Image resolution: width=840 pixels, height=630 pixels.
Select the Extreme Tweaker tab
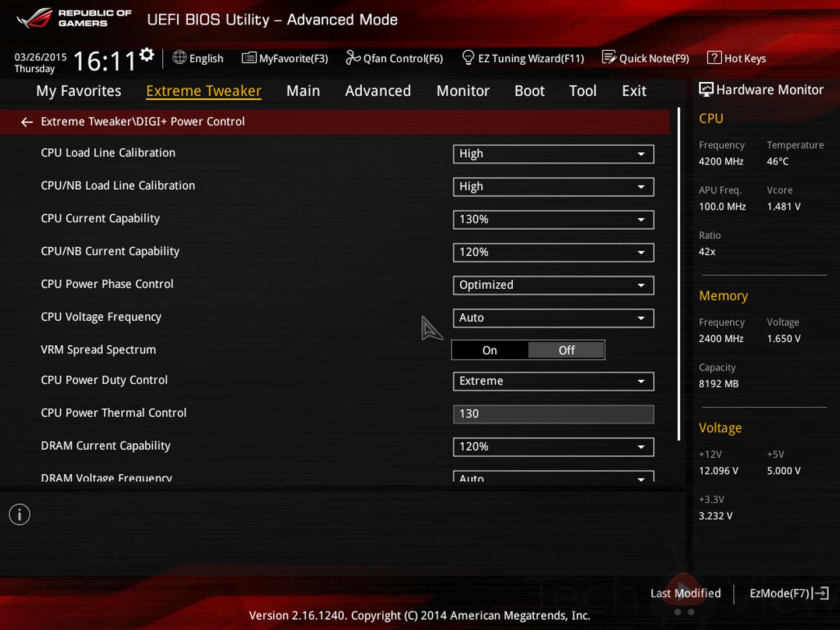[204, 91]
